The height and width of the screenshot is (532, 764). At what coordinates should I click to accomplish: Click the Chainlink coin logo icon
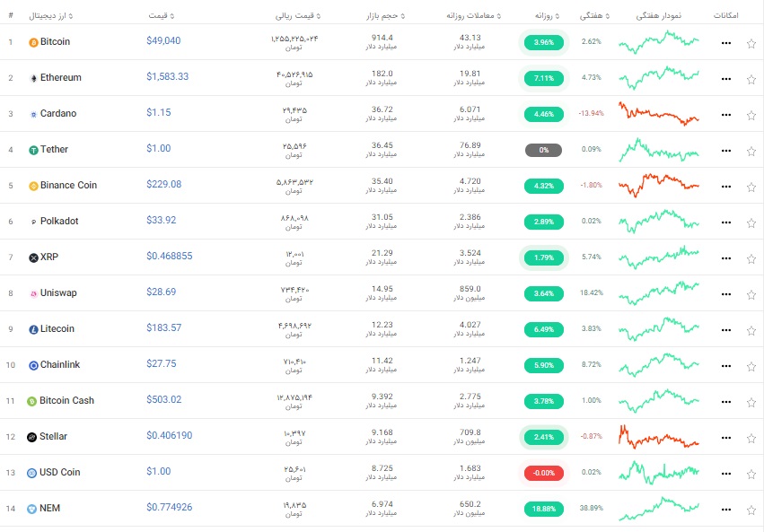click(33, 365)
